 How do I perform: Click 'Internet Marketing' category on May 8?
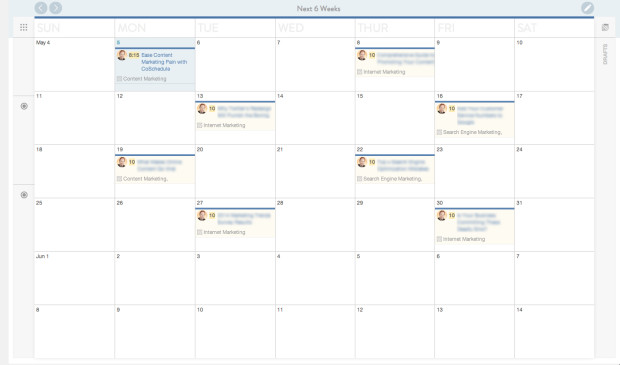pyautogui.click(x=384, y=72)
